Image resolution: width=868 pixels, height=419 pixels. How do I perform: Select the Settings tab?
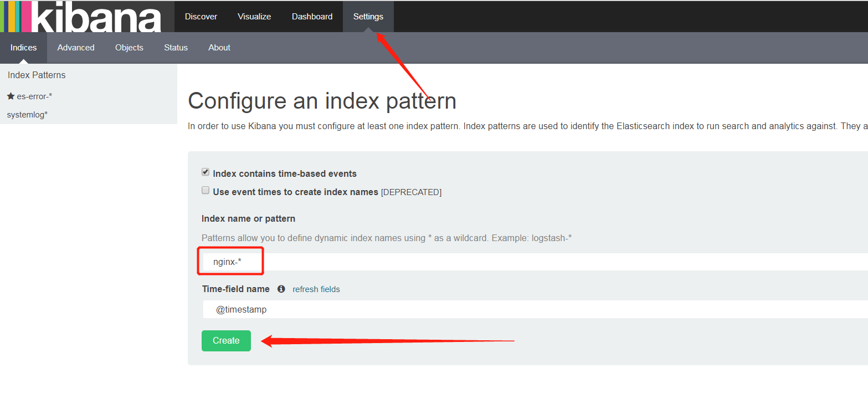pyautogui.click(x=368, y=16)
